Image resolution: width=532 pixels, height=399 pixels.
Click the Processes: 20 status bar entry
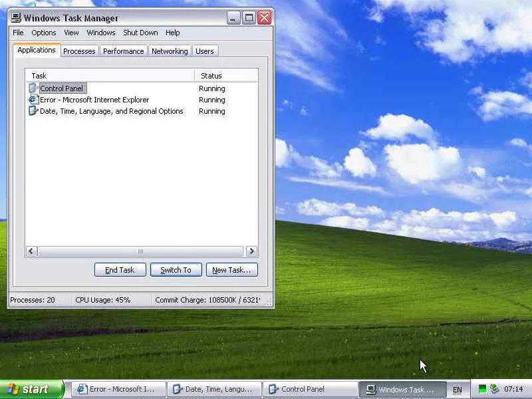33,300
